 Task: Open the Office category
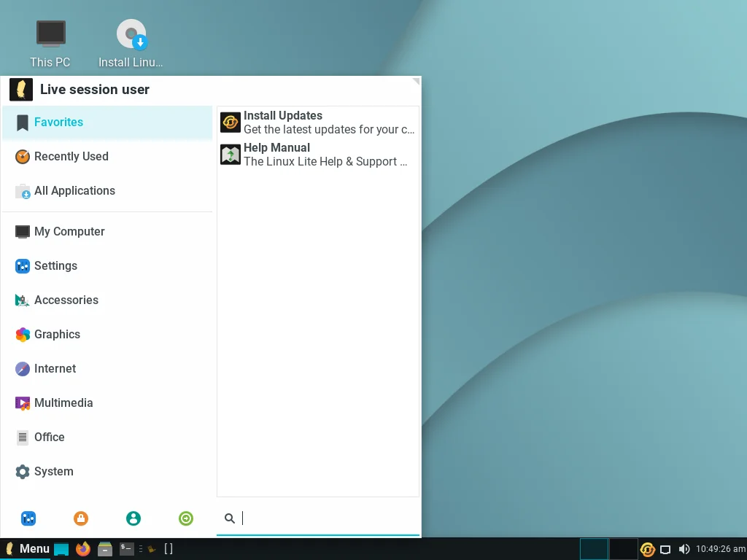pos(107,437)
